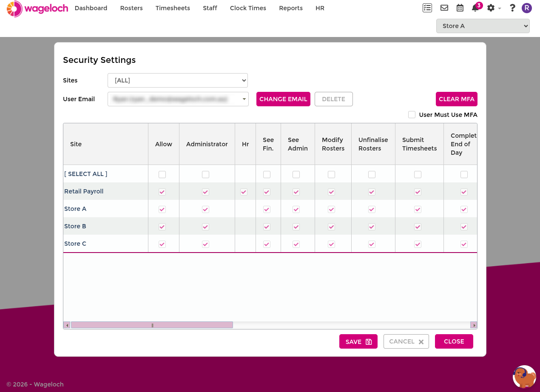
Task: Check Select All under Modify Rosters
Action: [x=331, y=174]
